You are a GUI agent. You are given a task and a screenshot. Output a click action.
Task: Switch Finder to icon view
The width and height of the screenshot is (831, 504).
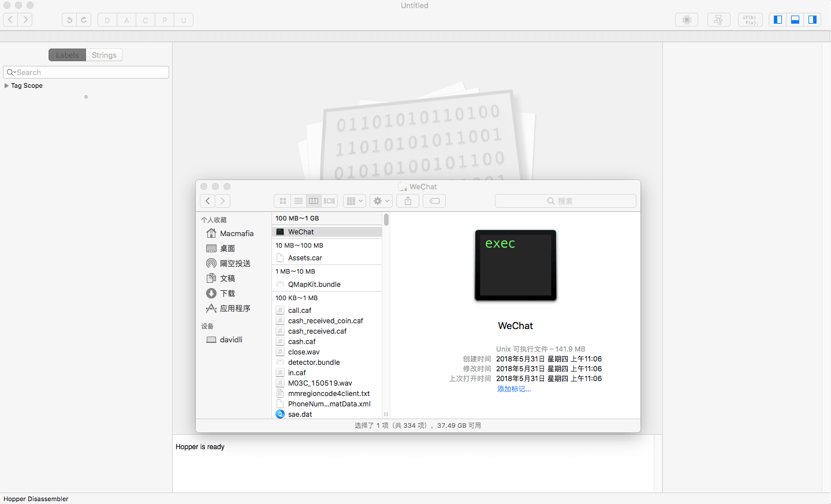pyautogui.click(x=282, y=201)
